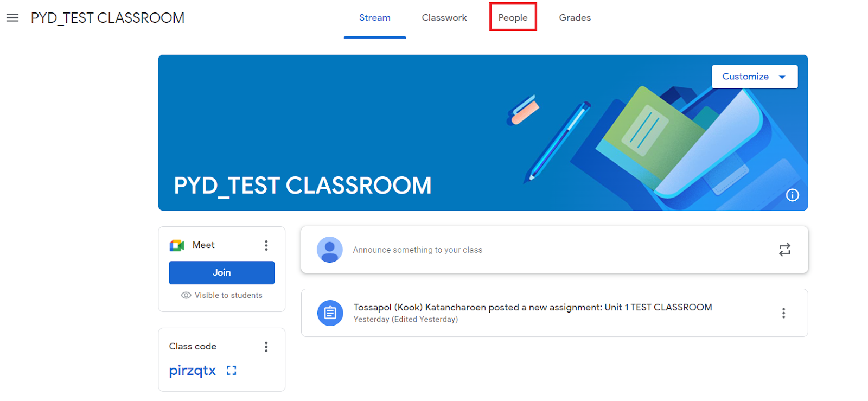This screenshot has height=401, width=868.
Task: Open the assignment post three-dot menu
Action: click(x=783, y=313)
